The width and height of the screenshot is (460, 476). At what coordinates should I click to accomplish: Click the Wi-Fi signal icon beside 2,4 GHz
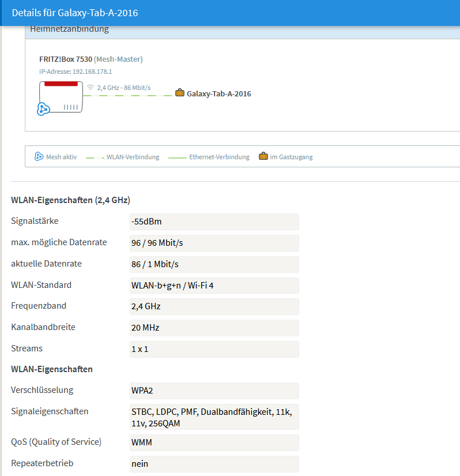pyautogui.click(x=91, y=88)
